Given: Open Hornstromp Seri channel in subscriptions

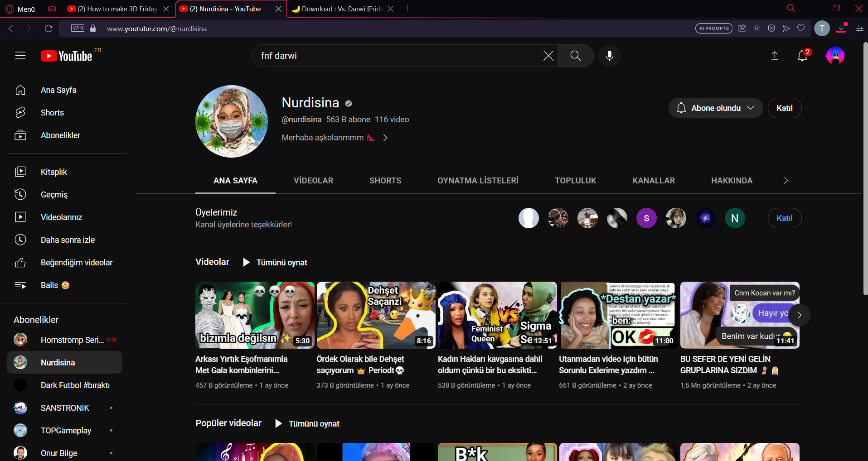Looking at the screenshot, I should tap(64, 340).
